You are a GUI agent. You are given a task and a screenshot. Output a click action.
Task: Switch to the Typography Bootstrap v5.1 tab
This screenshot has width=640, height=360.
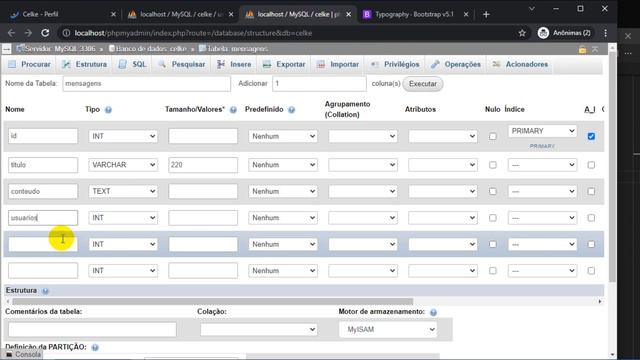pos(414,14)
